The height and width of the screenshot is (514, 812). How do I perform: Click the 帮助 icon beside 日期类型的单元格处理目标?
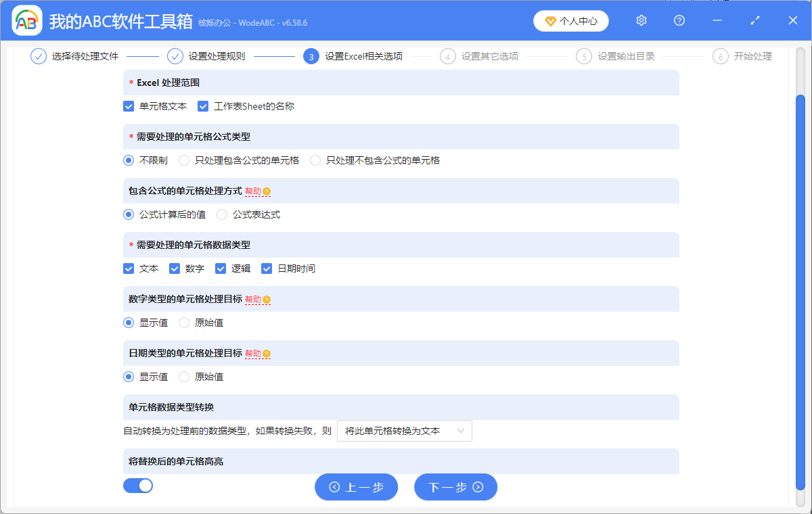coord(266,353)
